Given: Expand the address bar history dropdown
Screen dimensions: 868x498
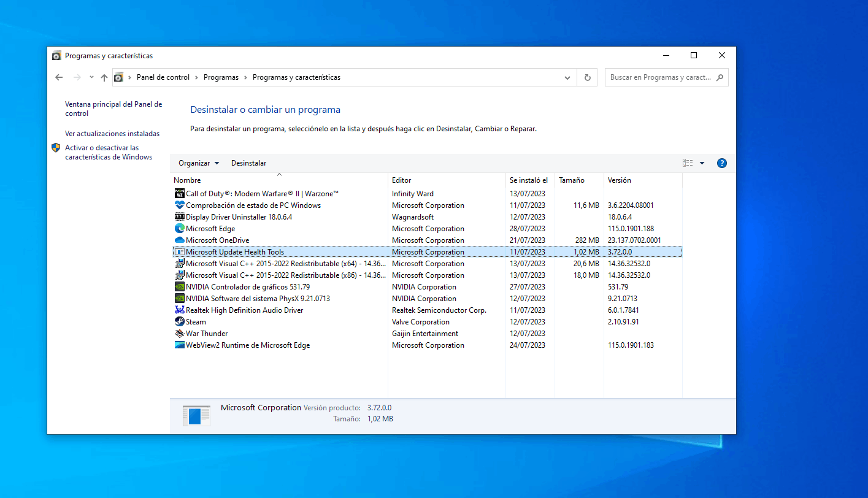Looking at the screenshot, I should pyautogui.click(x=567, y=77).
